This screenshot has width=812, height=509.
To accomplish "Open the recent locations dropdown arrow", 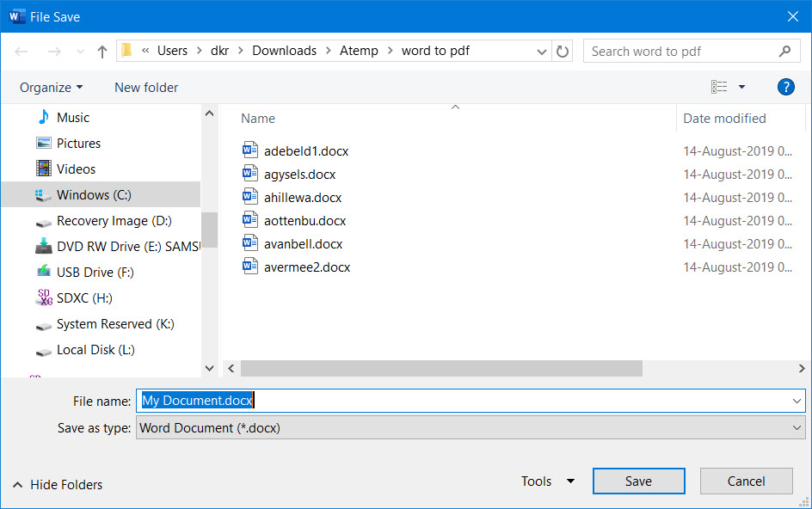I will point(80,52).
